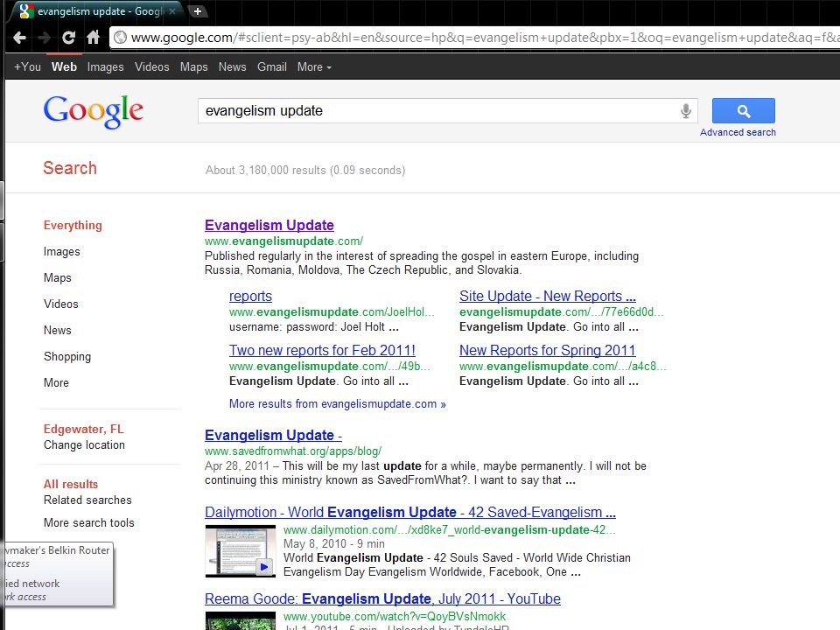Click the browser Back arrow

click(20, 38)
